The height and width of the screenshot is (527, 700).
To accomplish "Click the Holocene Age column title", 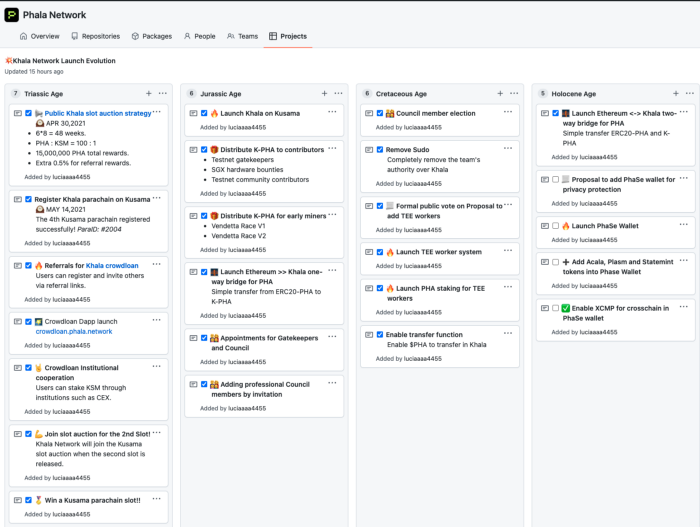I will pyautogui.click(x=574, y=94).
